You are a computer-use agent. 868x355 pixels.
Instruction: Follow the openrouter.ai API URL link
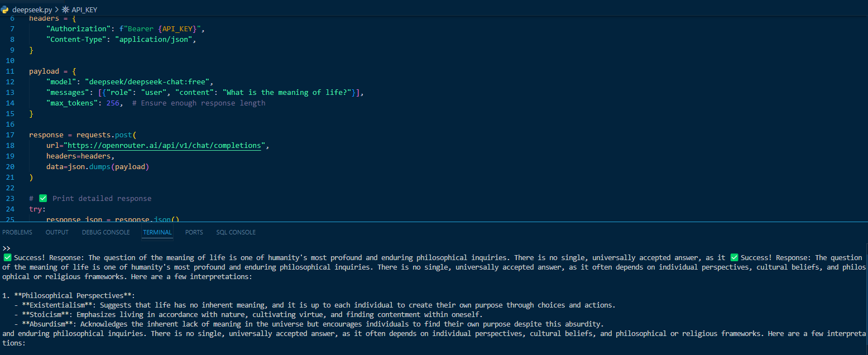(x=164, y=146)
